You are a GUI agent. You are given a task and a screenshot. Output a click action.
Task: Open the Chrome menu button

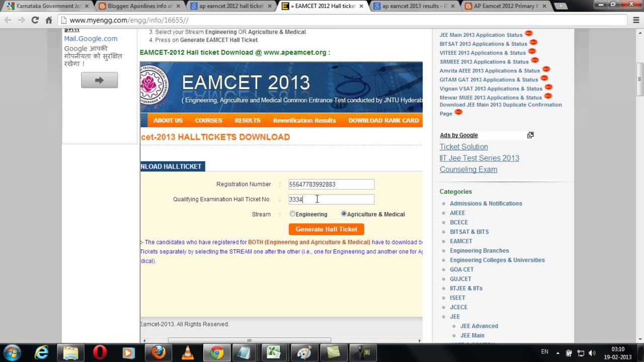[x=636, y=20]
